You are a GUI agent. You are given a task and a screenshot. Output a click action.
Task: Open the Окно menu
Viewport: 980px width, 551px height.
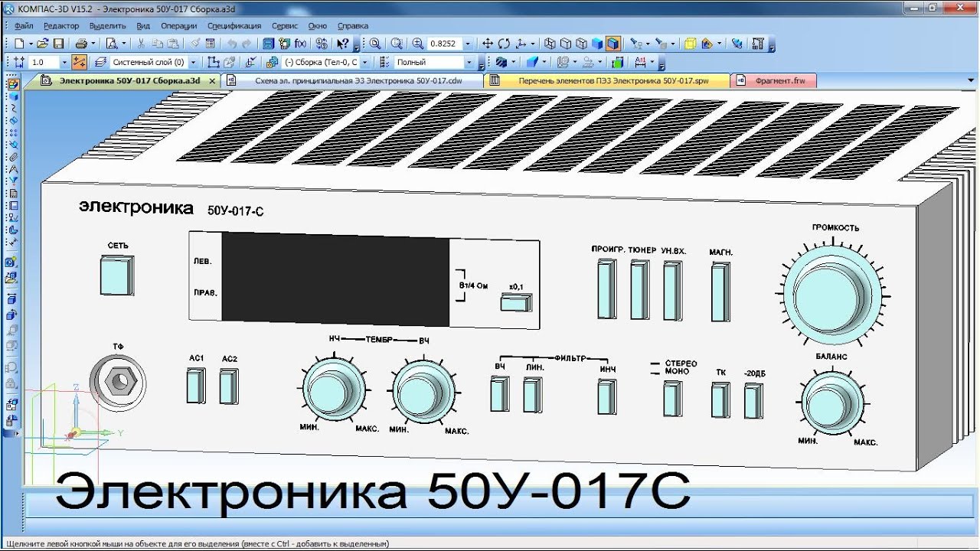click(x=317, y=26)
